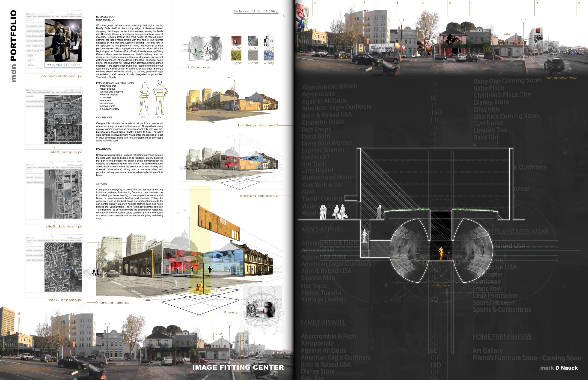
Task: Click the ω:.02 figure texture thumbnail
Action: pyautogui.click(x=269, y=41)
